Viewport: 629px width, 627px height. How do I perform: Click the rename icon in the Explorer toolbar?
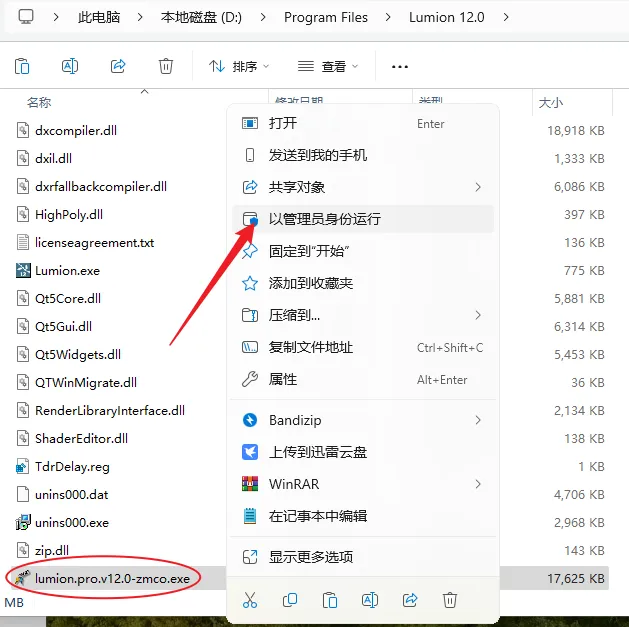[70, 66]
